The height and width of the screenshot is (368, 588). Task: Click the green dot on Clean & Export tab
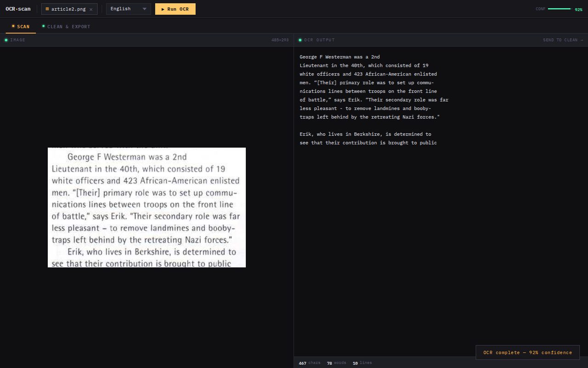click(x=44, y=26)
